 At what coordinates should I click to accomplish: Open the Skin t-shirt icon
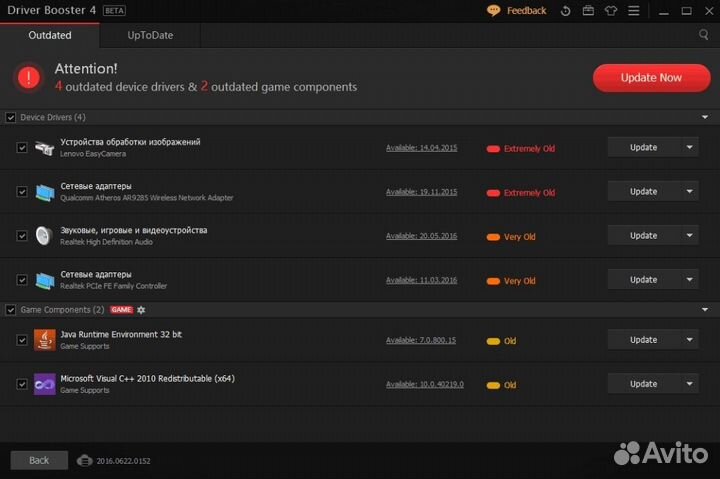tap(611, 11)
